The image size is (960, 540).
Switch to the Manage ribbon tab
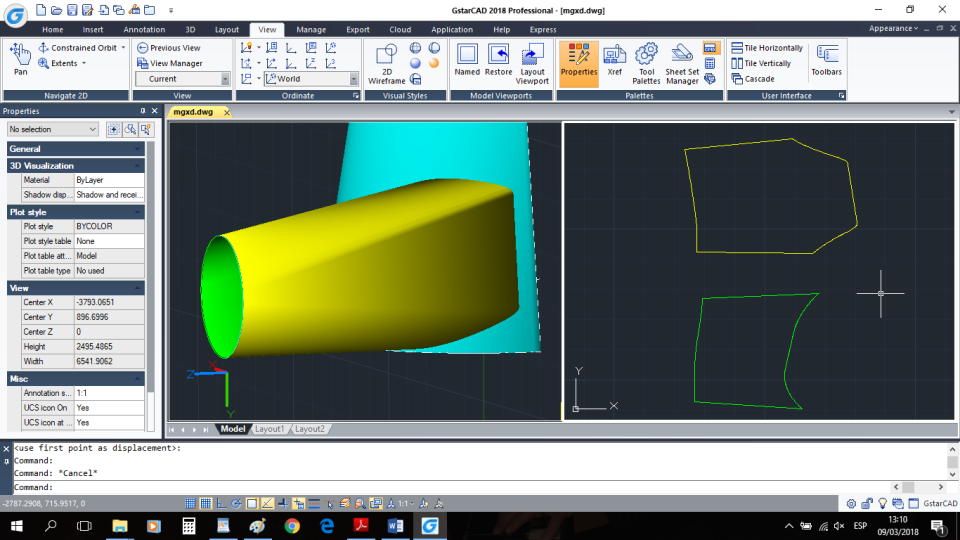tap(311, 30)
